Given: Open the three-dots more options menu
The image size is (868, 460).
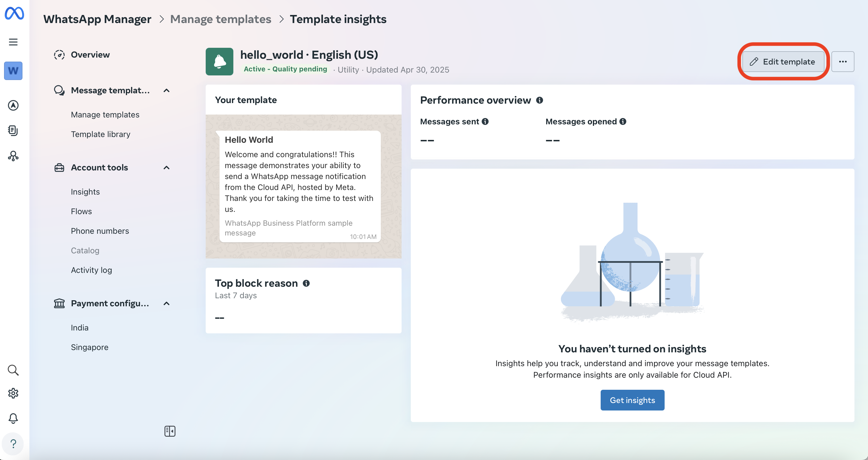Looking at the screenshot, I should point(843,62).
